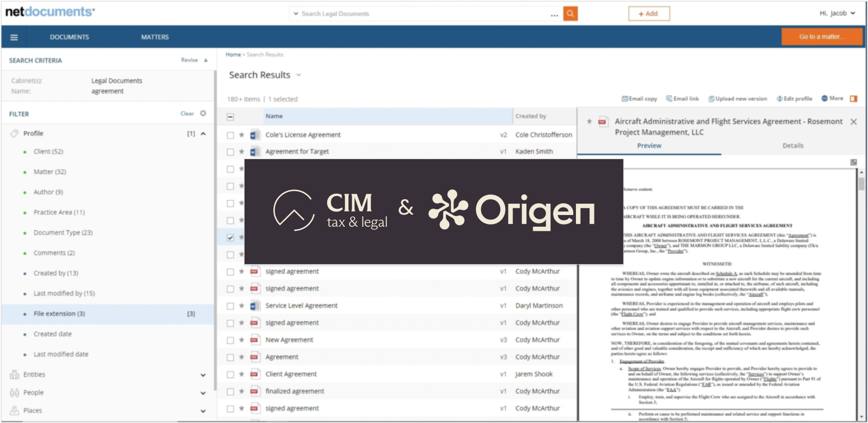
Task: Star the Cole's License Agreement document
Action: point(242,135)
